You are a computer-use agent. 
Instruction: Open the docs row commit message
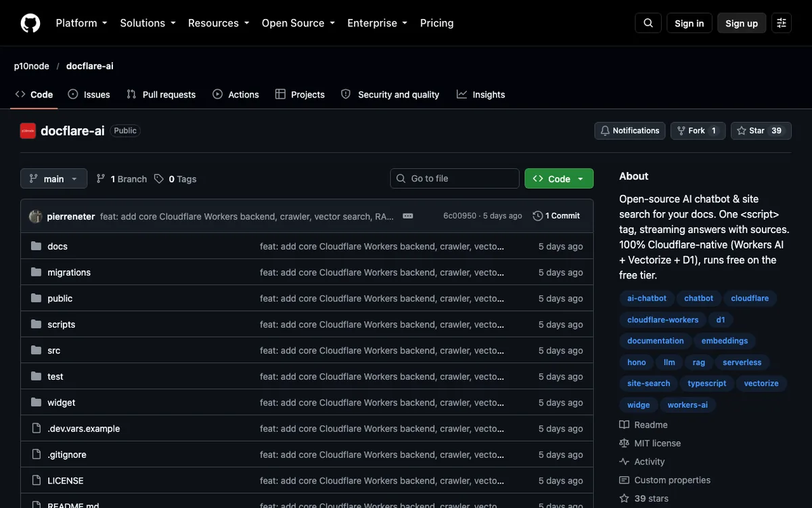tap(382, 247)
